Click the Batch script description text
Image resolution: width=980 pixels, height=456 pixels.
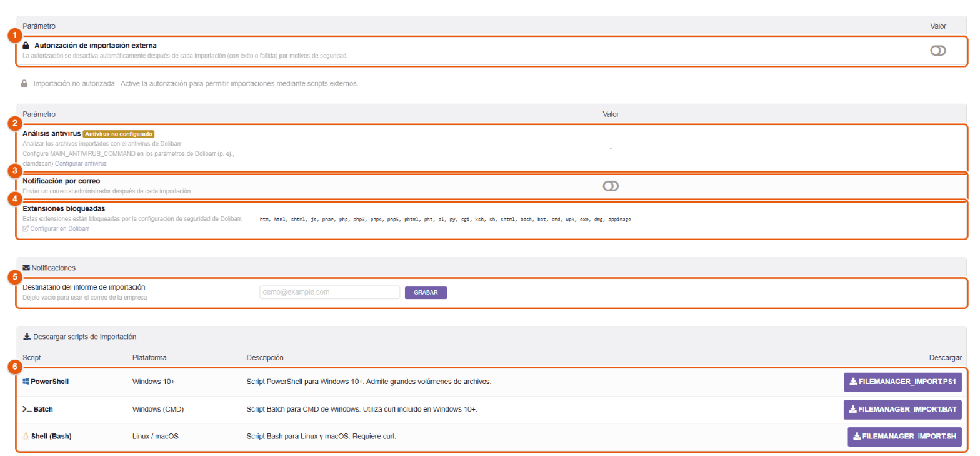click(x=362, y=409)
